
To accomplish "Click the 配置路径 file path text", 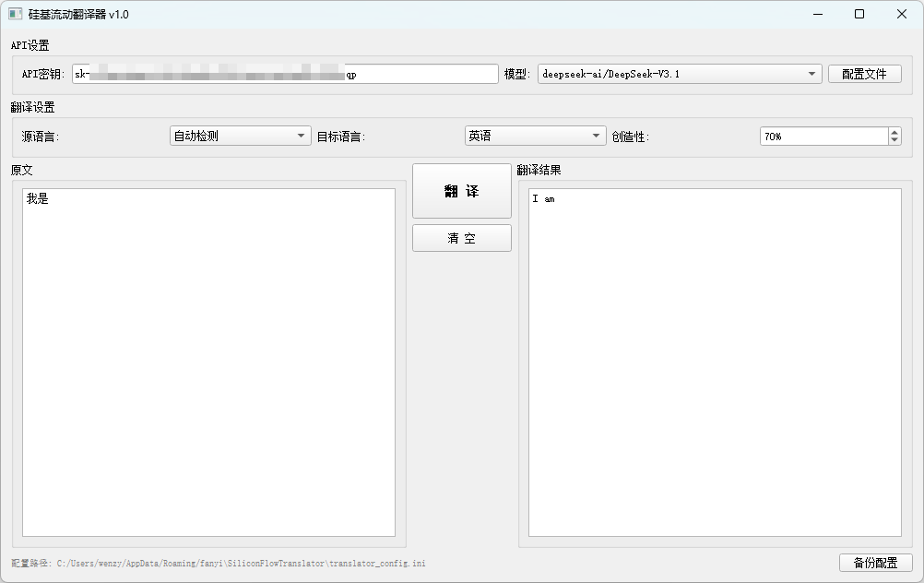I will point(219,563).
